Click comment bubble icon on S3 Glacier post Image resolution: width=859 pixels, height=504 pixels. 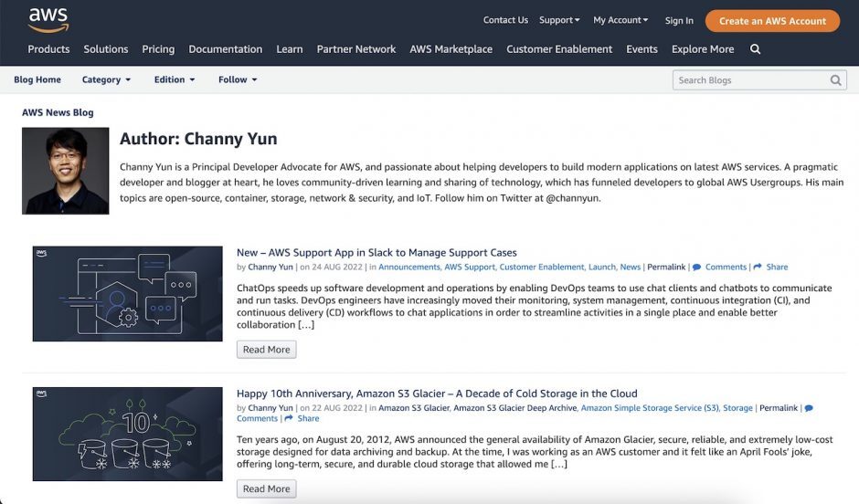tap(809, 408)
